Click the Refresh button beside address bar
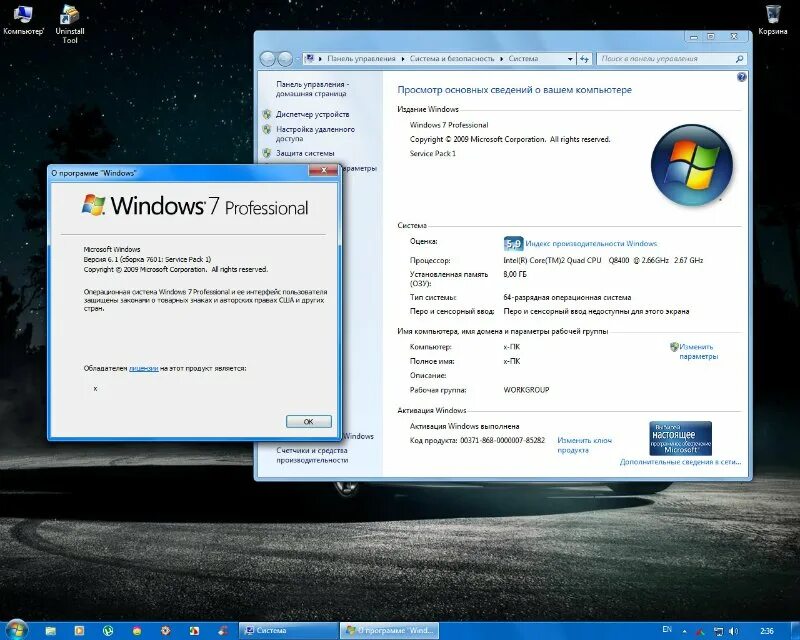Image resolution: width=800 pixels, height=640 pixels. coord(584,59)
